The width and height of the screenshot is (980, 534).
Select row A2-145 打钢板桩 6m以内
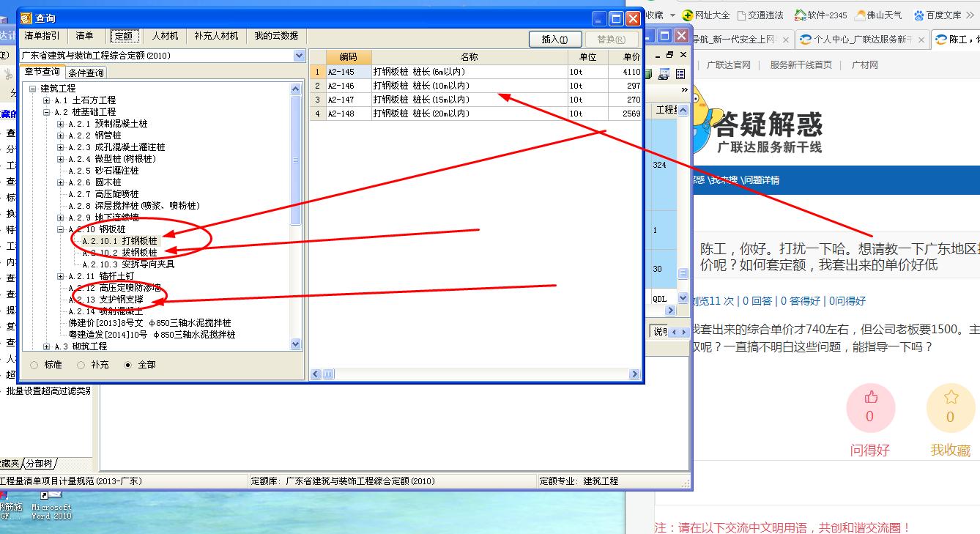pos(475,72)
